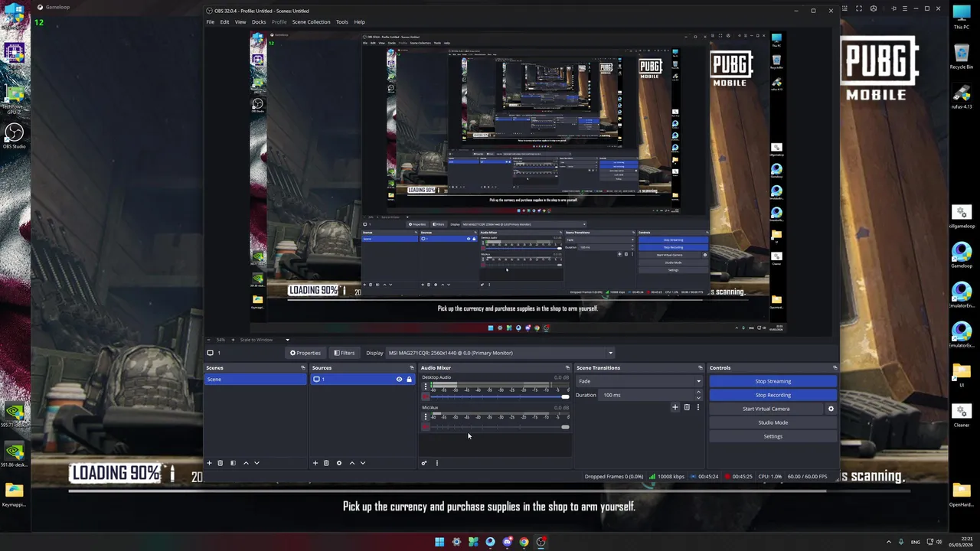980x551 pixels.
Task: Click the OBS icon in the Windows taskbar
Action: click(541, 542)
